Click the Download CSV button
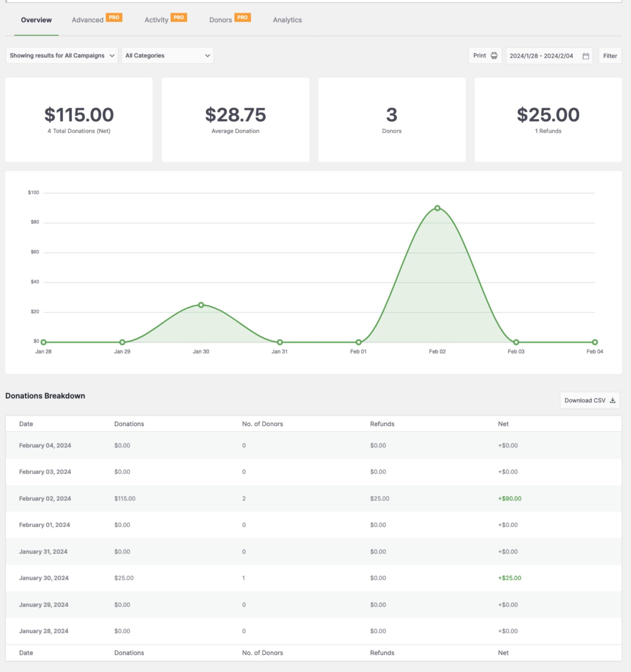Viewport: 631px width, 672px height. pyautogui.click(x=589, y=400)
